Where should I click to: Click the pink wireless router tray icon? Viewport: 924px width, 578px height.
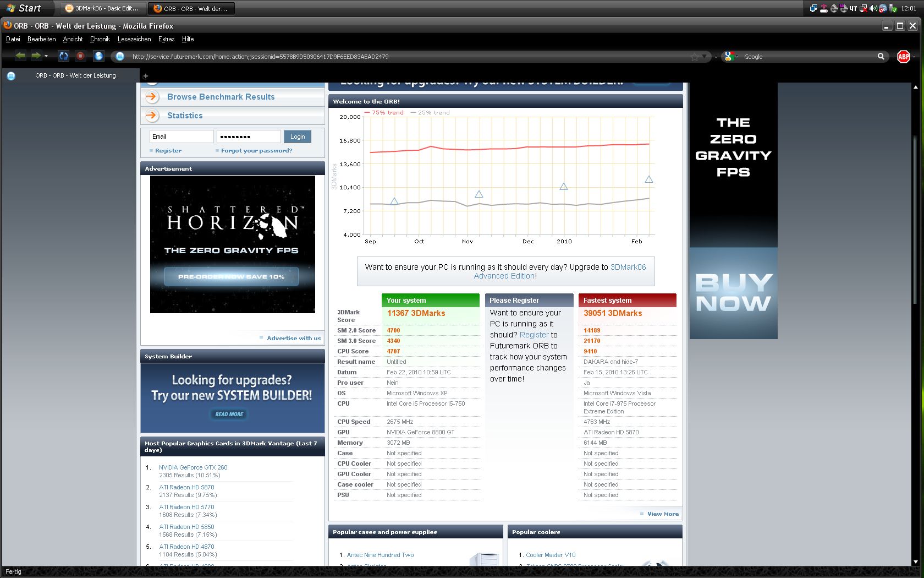823,8
